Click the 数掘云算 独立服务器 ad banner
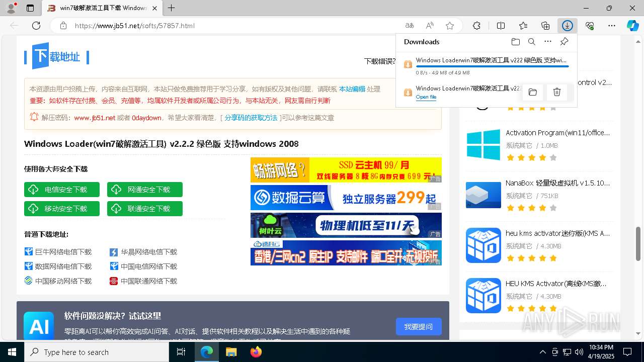The image size is (644, 362). 346,198
